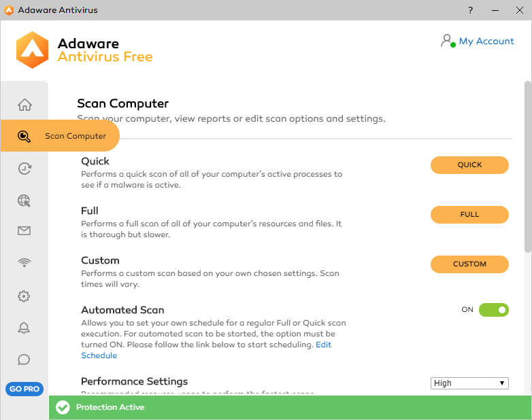Open App Management gear icon
The image size is (532, 420).
pos(24,296)
